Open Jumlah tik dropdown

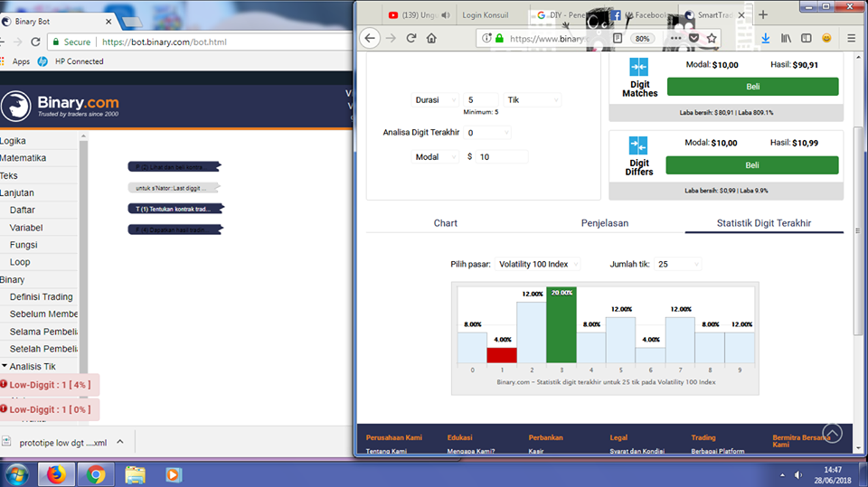tap(677, 264)
